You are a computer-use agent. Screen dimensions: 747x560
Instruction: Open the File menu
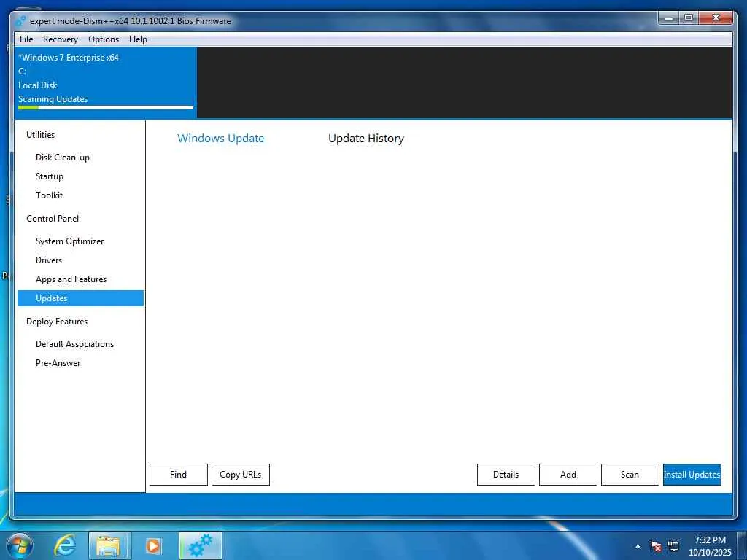(26, 39)
